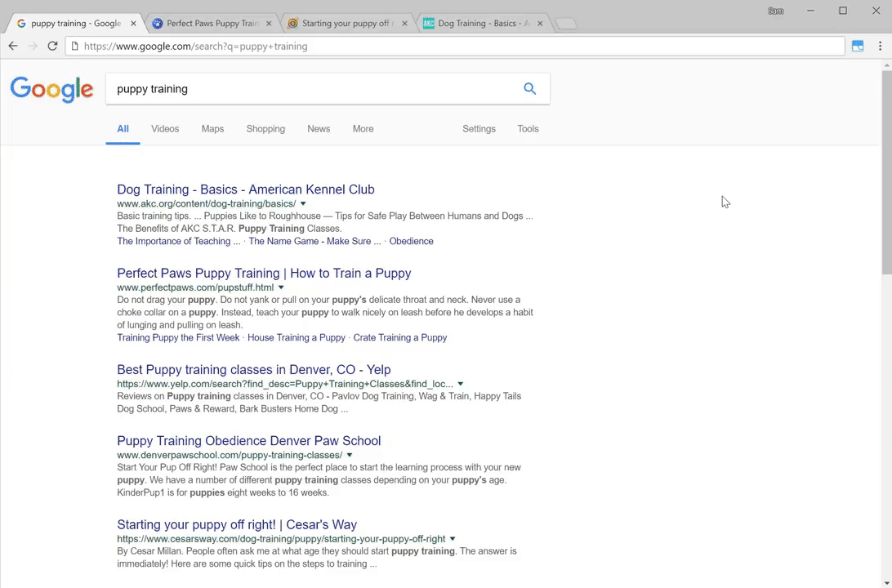The image size is (892, 588).
Task: Expand the arrow next to cesarsway.com URL
Action: click(453, 538)
